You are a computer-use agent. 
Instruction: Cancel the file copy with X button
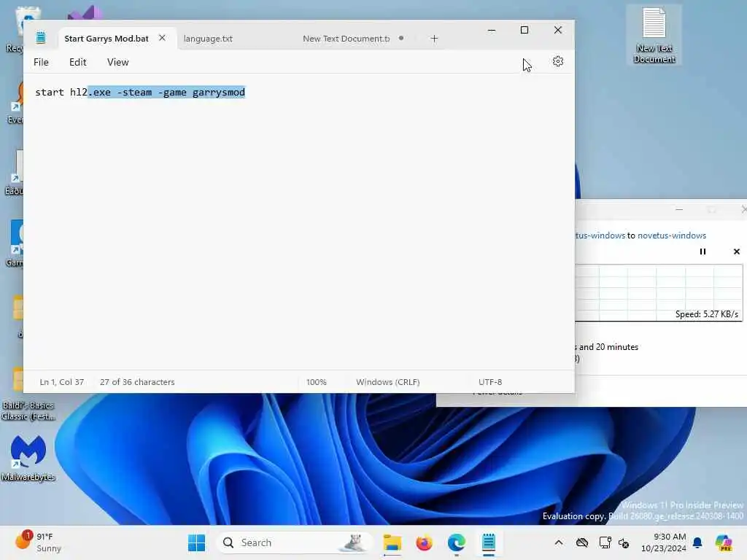737,252
